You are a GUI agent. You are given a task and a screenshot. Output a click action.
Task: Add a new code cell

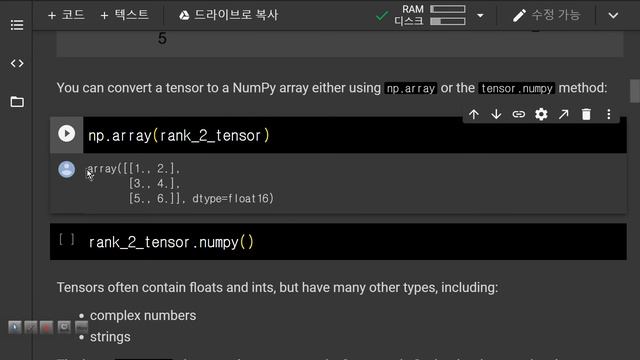[x=66, y=15]
